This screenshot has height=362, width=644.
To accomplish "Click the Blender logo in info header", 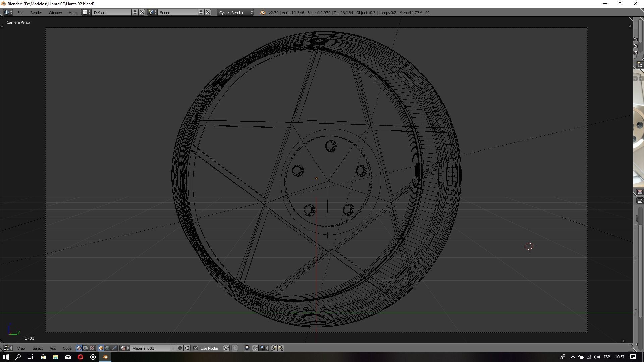I will 263,13.
